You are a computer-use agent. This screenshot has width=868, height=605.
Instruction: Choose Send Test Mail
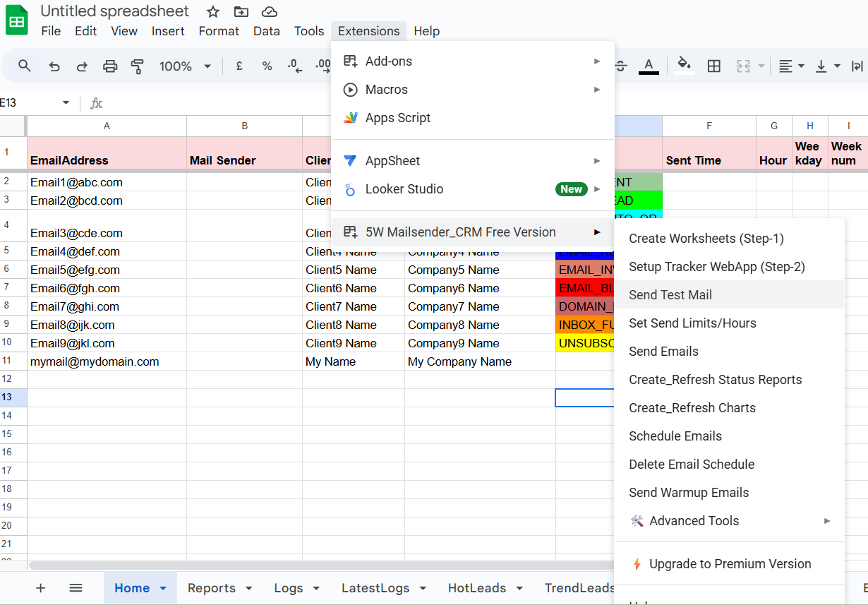729,295
